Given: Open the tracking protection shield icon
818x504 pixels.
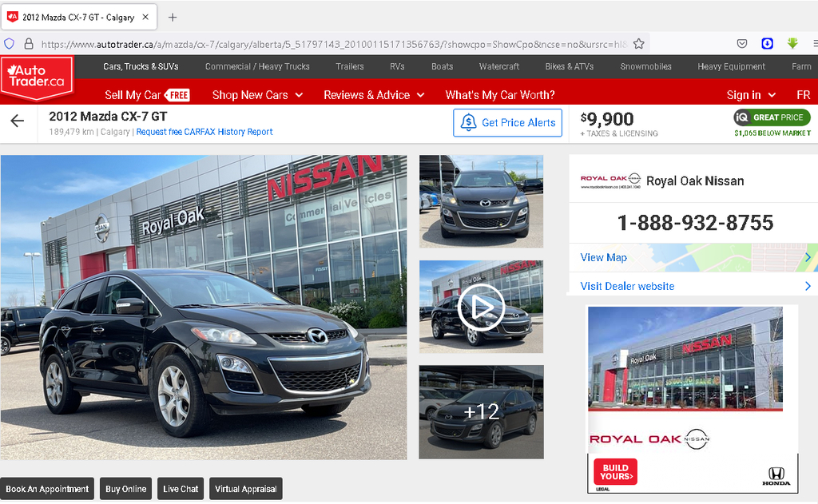Looking at the screenshot, I should [x=10, y=44].
